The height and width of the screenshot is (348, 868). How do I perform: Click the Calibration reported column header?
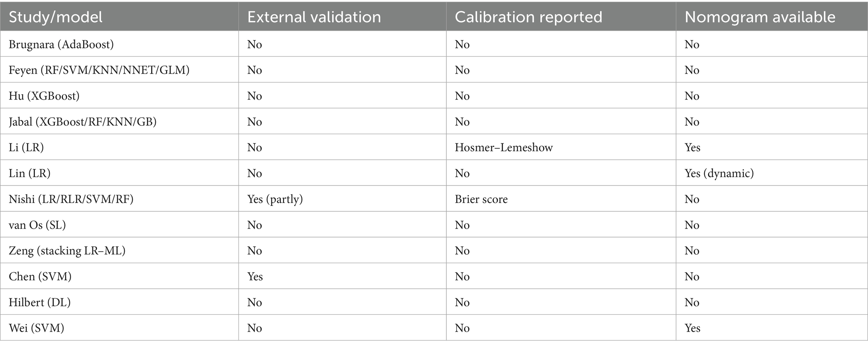tap(528, 17)
